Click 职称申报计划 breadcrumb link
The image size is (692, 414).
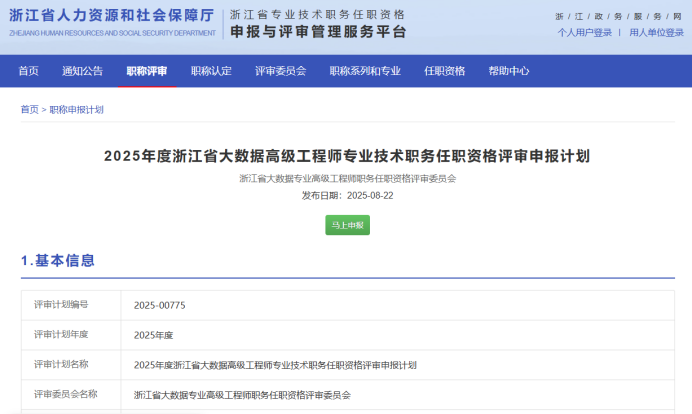click(x=76, y=110)
